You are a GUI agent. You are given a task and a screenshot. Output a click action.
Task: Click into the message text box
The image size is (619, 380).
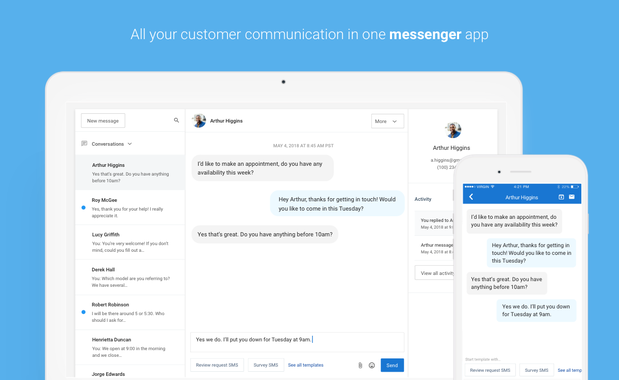pos(297,342)
